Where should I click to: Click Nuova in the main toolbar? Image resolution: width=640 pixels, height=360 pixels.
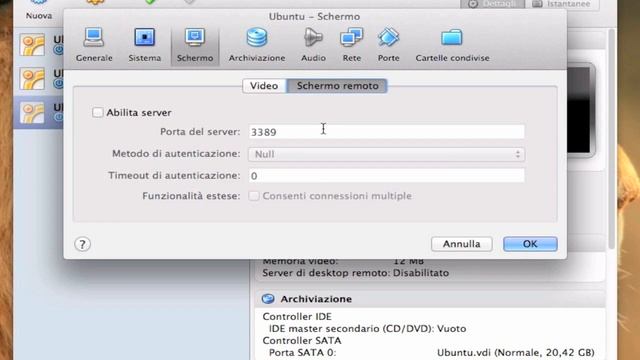tap(39, 10)
